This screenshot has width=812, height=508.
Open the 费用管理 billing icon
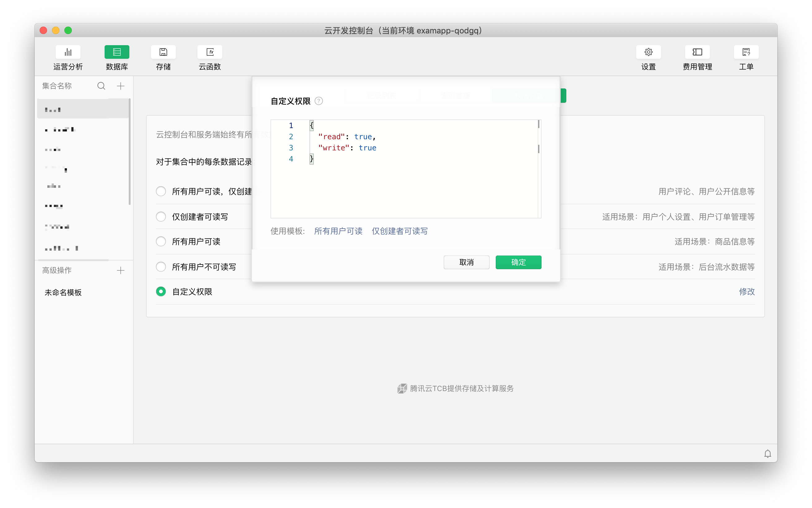[697, 52]
